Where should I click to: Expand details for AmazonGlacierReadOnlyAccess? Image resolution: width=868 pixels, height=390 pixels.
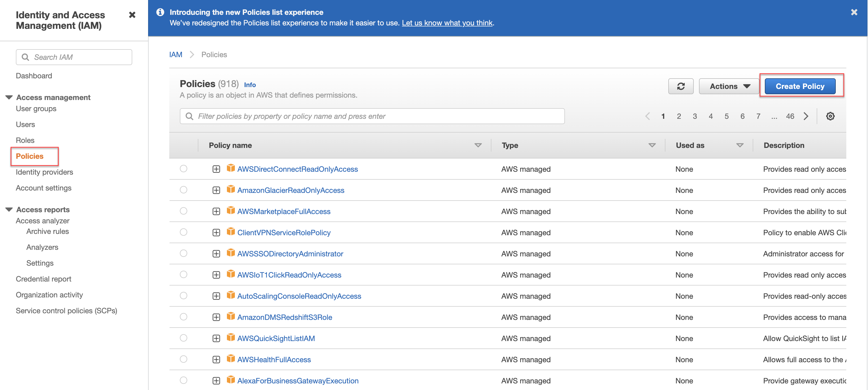216,191
